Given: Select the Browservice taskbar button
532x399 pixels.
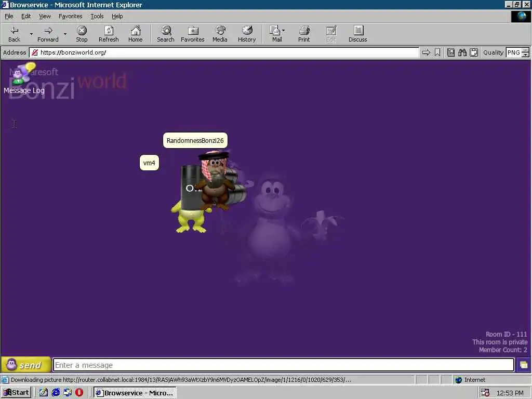Looking at the screenshot, I should coord(135,393).
